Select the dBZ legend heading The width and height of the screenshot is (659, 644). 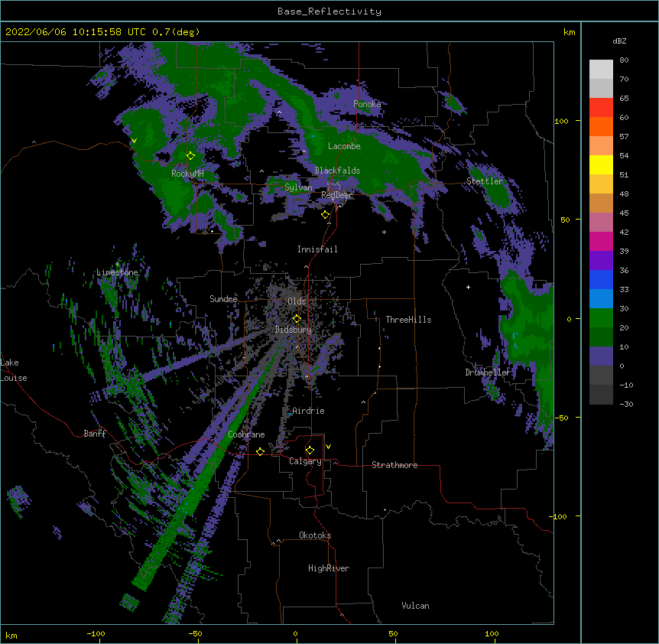coord(619,41)
